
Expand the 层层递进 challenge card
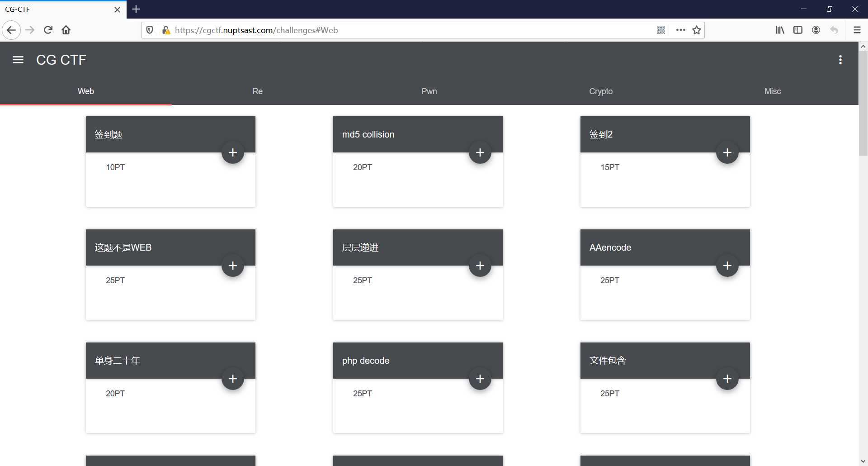[480, 266]
